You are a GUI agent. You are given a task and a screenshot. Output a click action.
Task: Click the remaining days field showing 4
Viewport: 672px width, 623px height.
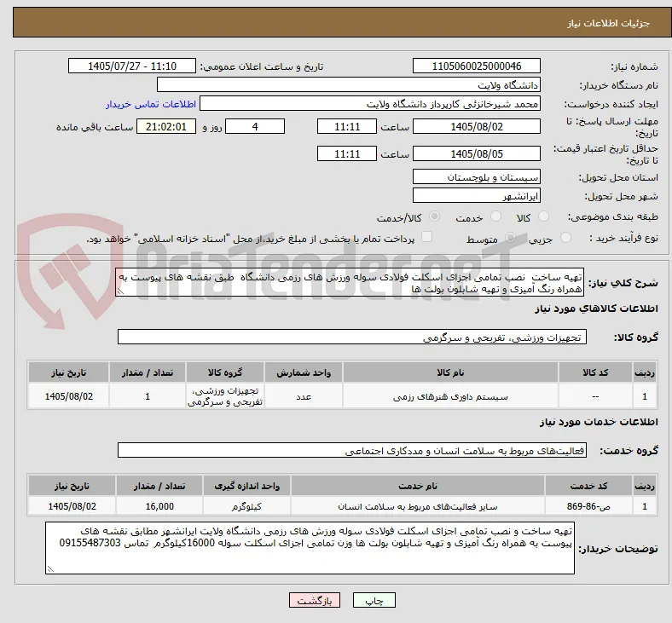[255, 127]
